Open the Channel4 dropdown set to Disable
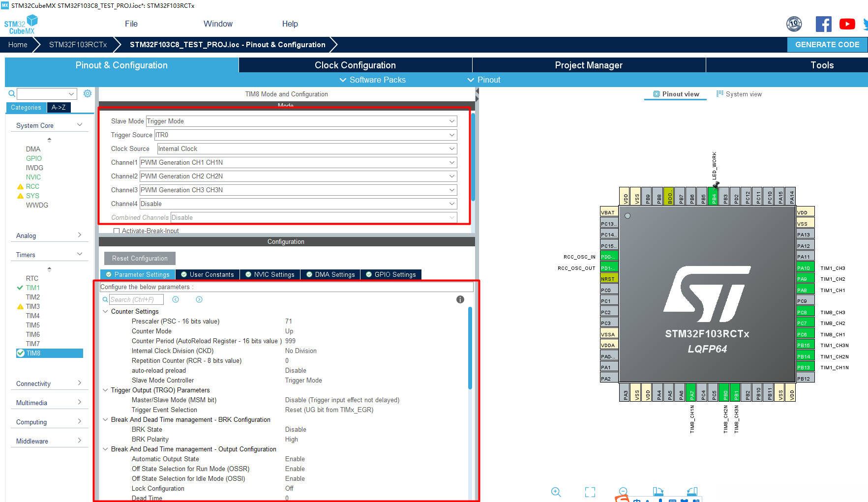This screenshot has width=868, height=502. (299, 204)
